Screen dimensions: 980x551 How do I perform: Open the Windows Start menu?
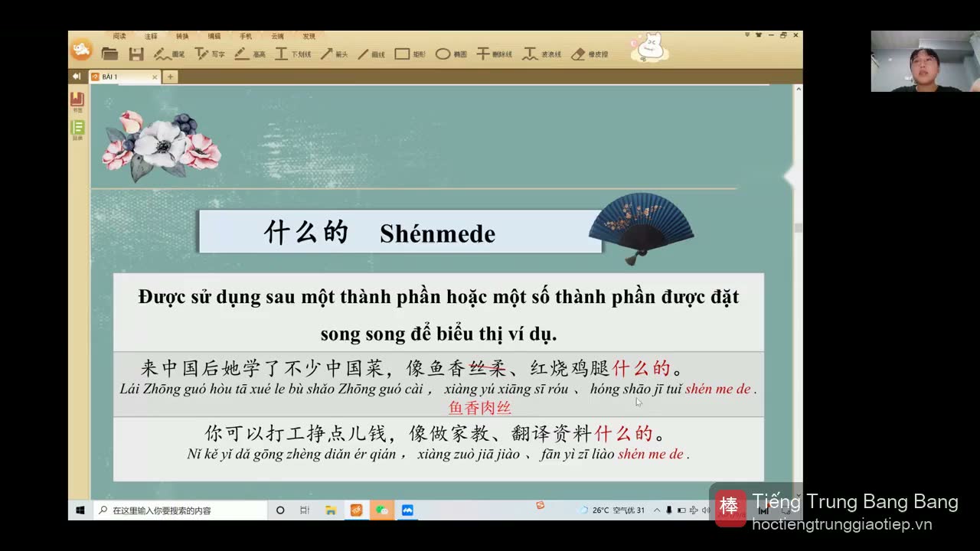[80, 510]
